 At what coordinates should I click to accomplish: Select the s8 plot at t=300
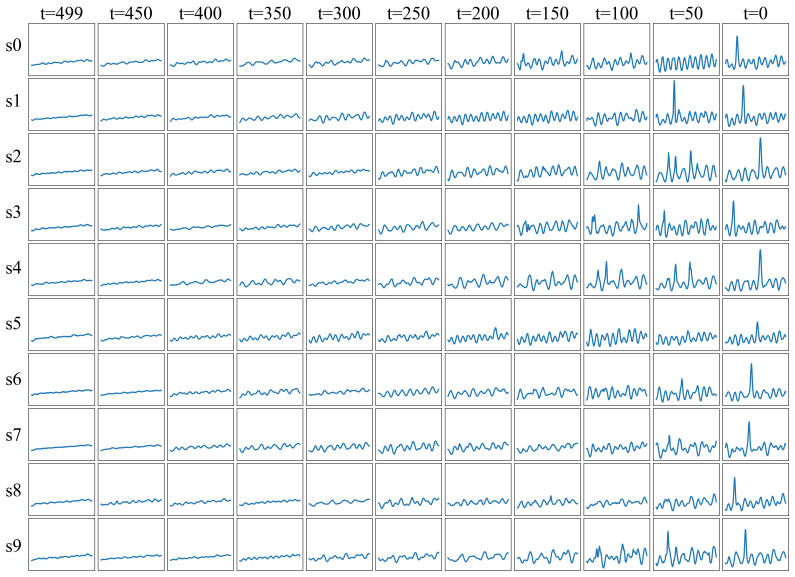(339, 490)
